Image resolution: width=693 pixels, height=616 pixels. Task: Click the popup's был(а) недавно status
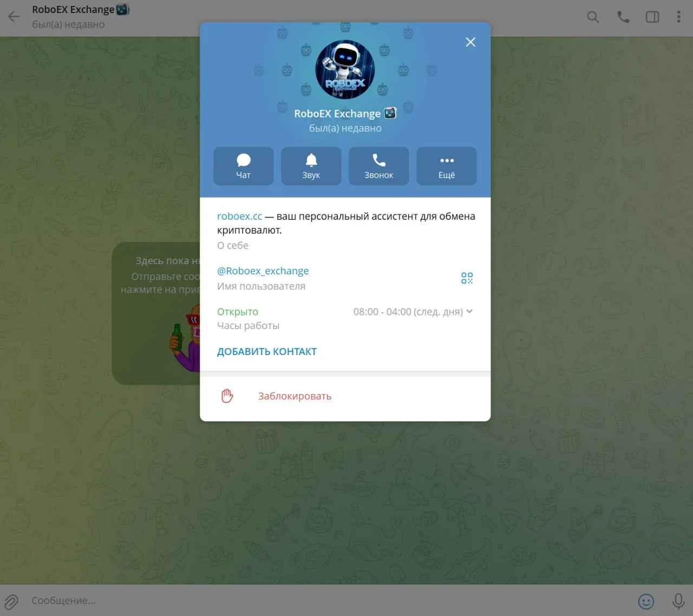coord(345,128)
